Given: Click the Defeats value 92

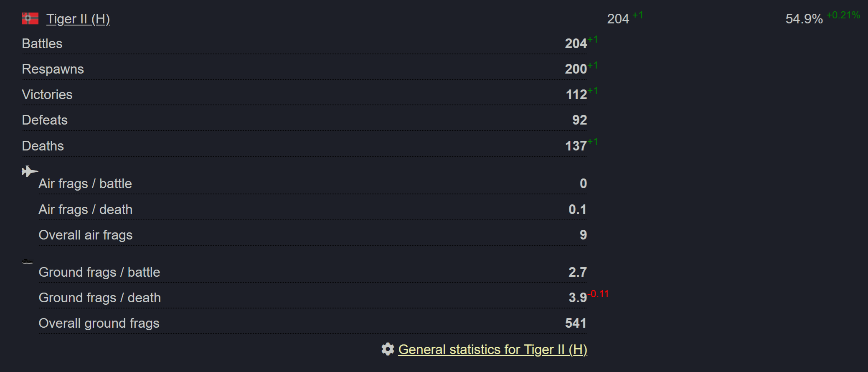Looking at the screenshot, I should click(579, 120).
